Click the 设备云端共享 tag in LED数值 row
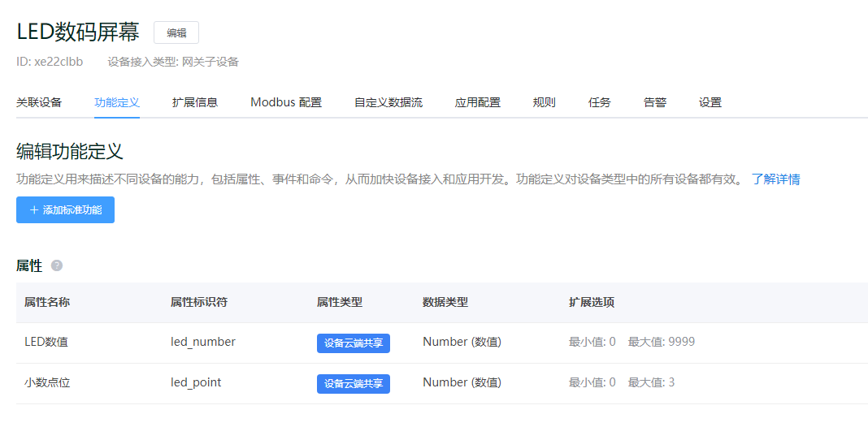The image size is (868, 427). pyautogui.click(x=354, y=343)
